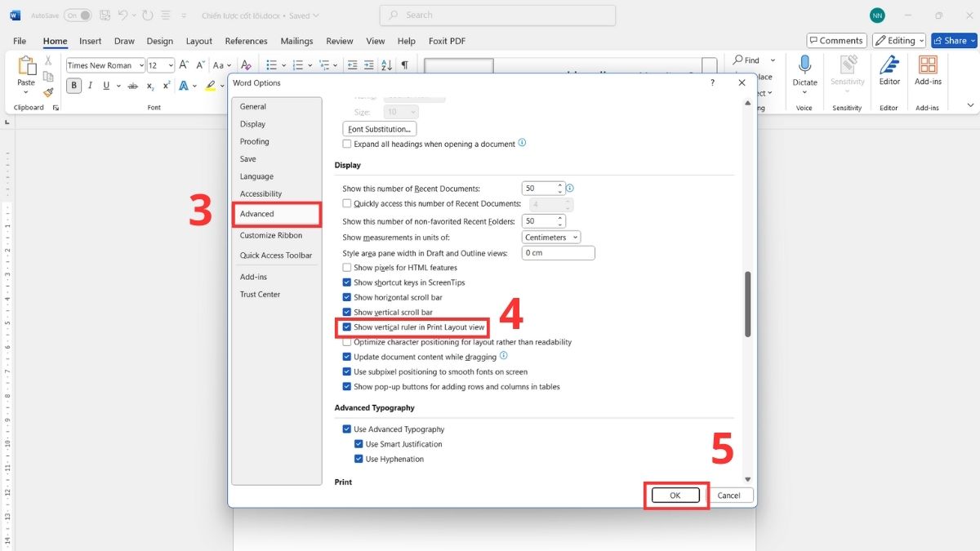
Task: Click the Recent Folders number stepper arrows
Action: coord(560,221)
